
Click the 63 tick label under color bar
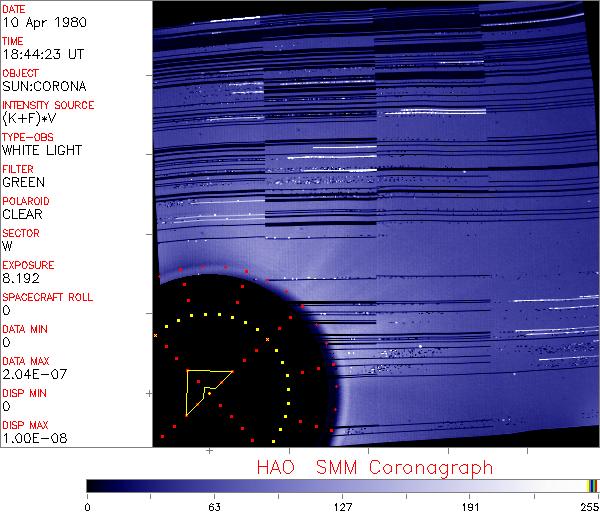(213, 505)
